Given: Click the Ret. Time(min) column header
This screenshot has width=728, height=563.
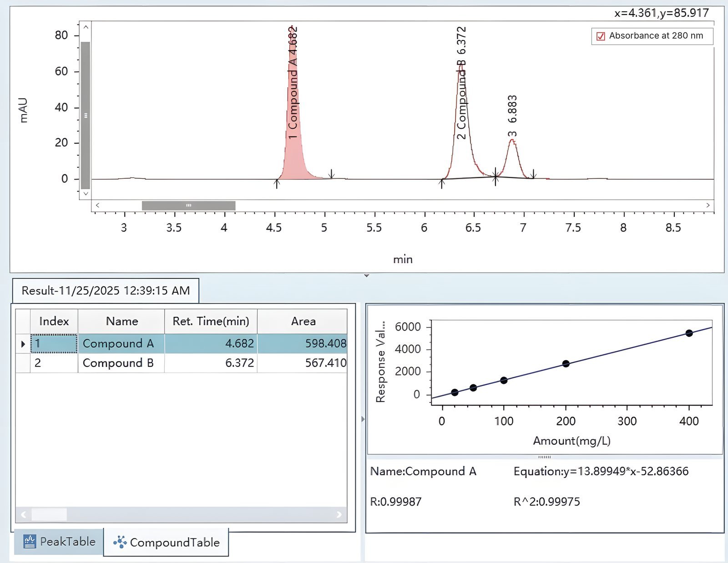Looking at the screenshot, I should coord(211,322).
